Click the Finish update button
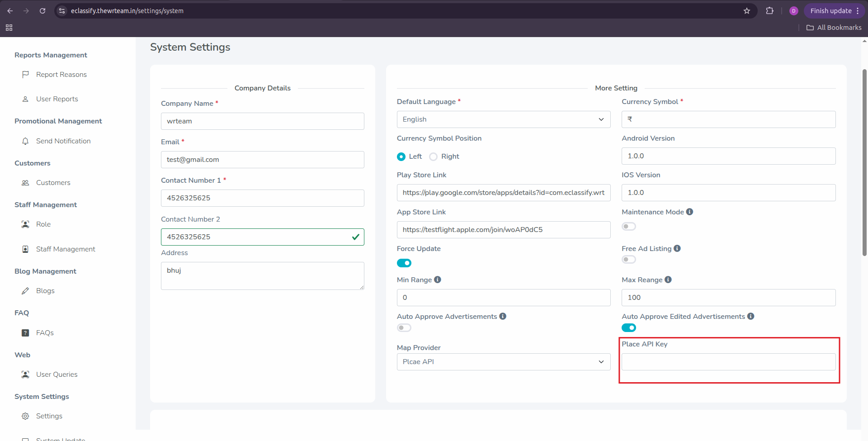This screenshot has height=441, width=868. tap(831, 10)
